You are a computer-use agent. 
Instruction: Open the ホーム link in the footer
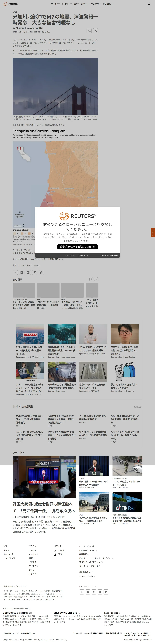pyautogui.click(x=6, y=551)
